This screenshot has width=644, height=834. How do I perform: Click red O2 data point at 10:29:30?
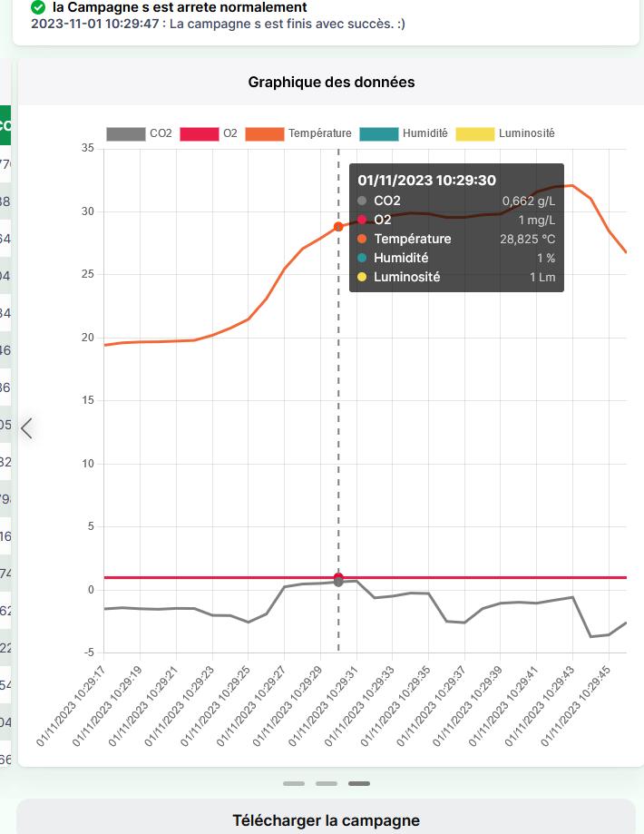tap(338, 577)
